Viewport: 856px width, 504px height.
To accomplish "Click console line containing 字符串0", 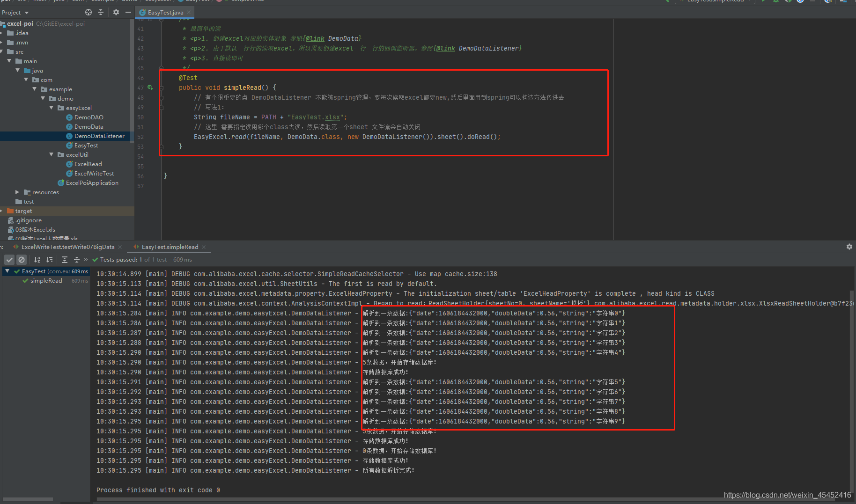I will point(361,313).
